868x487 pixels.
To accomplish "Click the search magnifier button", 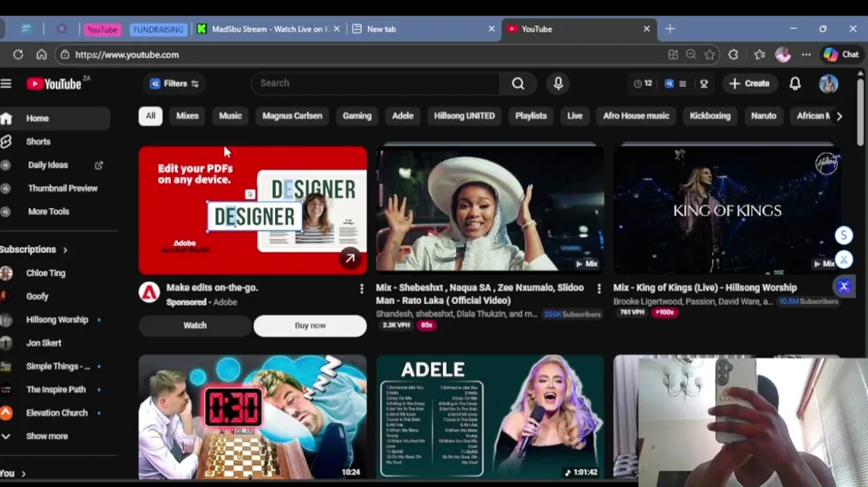I will (x=518, y=83).
